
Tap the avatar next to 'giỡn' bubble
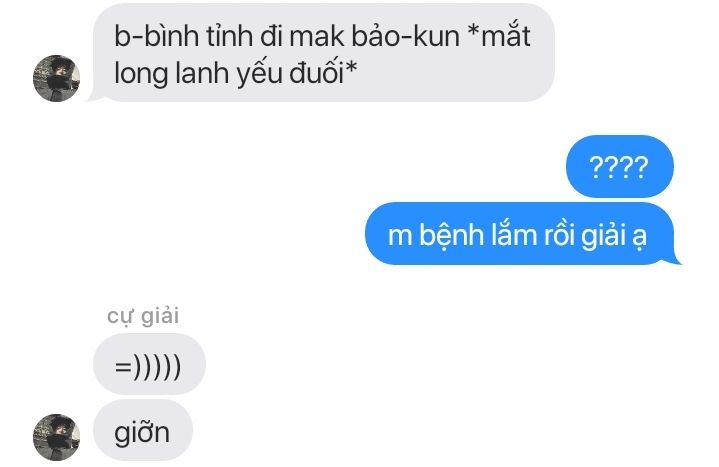click(56, 437)
